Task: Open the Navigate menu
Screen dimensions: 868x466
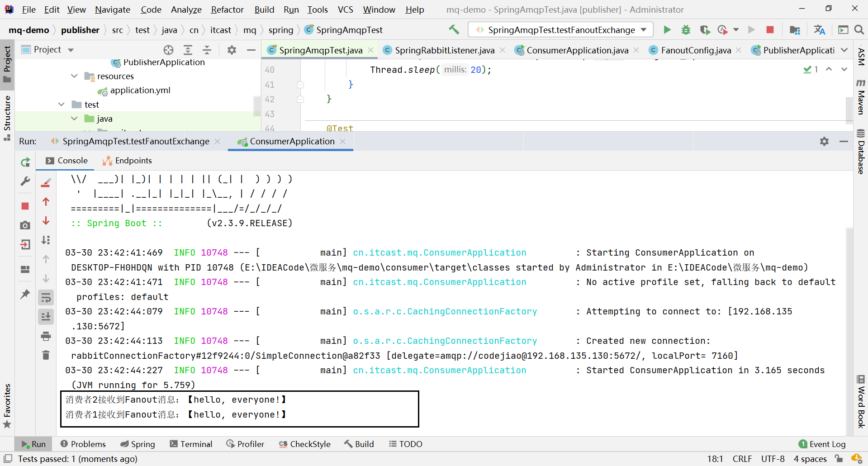Action: pos(113,10)
